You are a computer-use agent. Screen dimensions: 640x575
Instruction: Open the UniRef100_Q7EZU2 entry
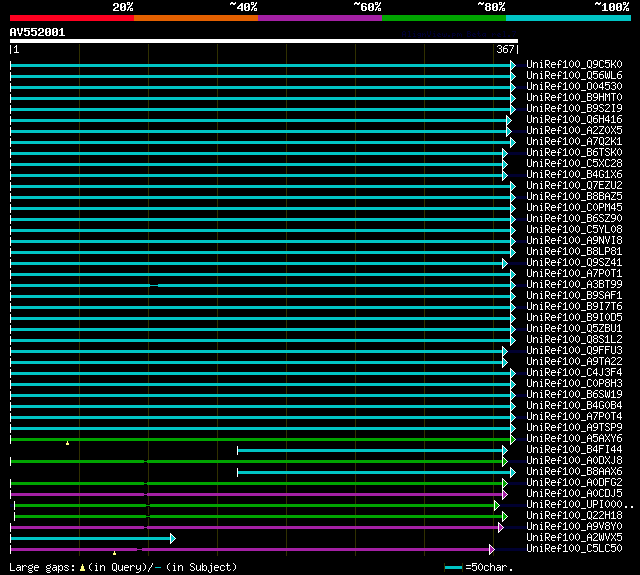tap(574, 186)
